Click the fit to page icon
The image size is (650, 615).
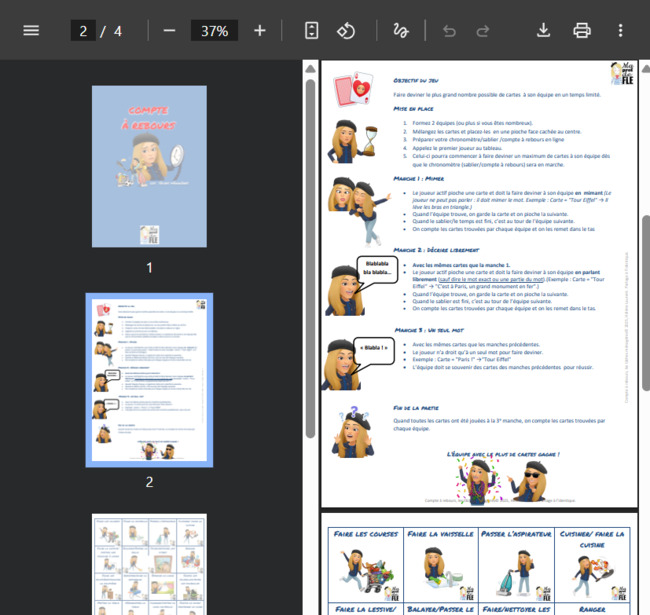point(312,30)
